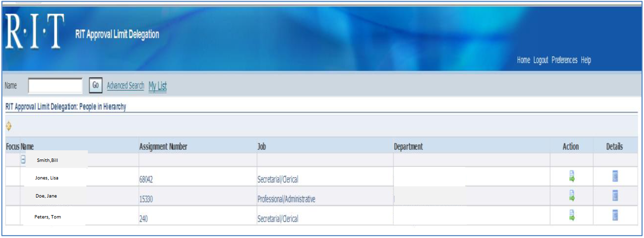
Task: Click the focus crosshair icon above the table
Action: [9, 126]
